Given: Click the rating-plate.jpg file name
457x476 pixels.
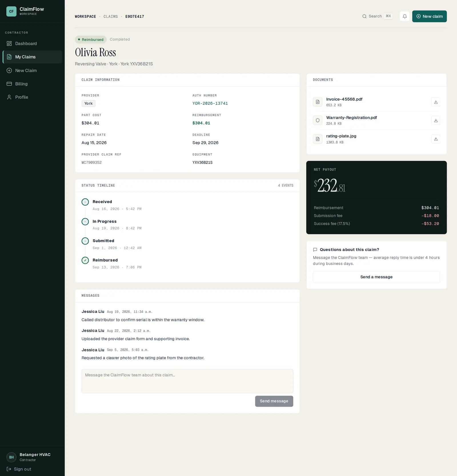Looking at the screenshot, I should click(341, 136).
